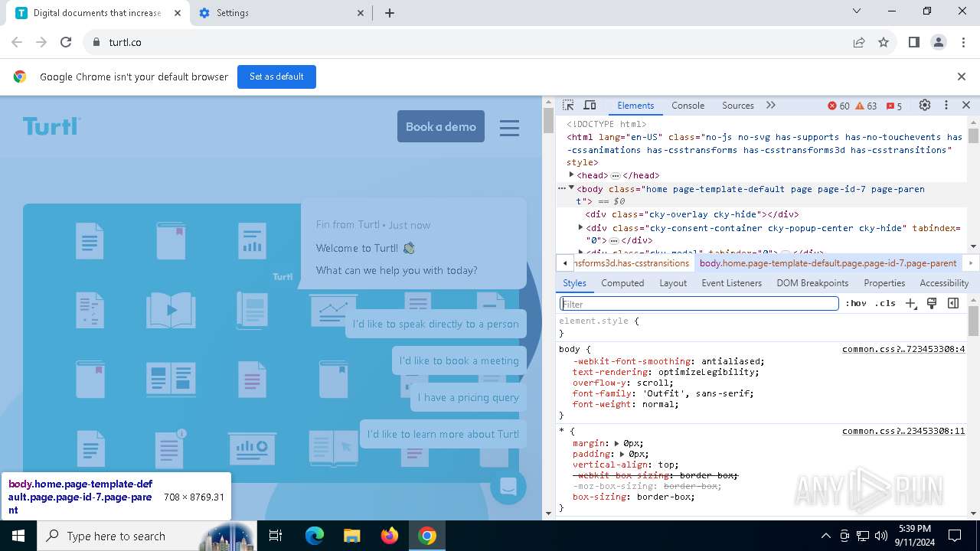980x551 pixels.
Task: Toggle browser side panel icon
Action: pyautogui.click(x=914, y=42)
